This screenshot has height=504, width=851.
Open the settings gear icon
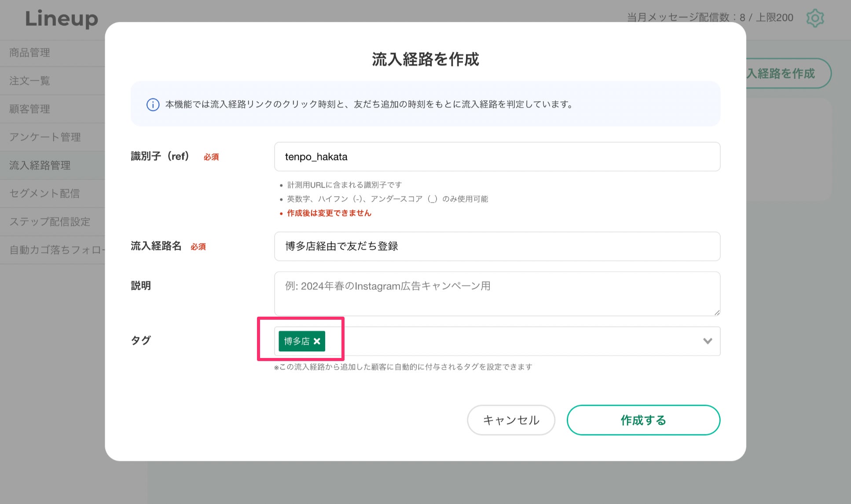tap(814, 18)
